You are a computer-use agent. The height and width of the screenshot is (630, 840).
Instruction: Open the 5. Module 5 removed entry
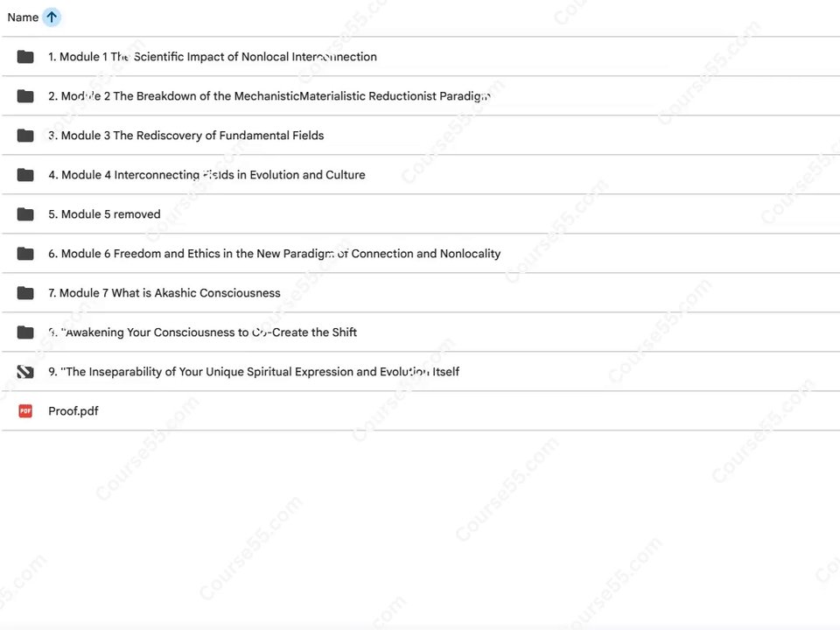(x=104, y=214)
